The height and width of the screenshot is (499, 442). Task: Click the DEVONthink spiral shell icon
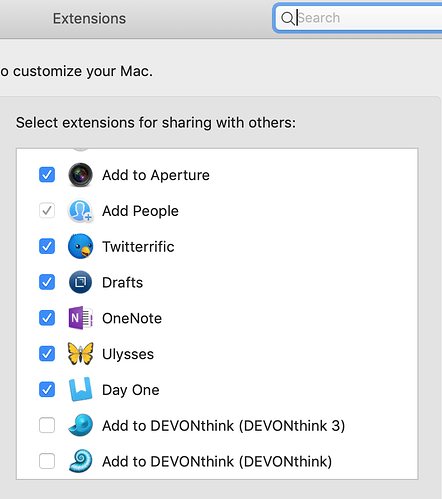tap(80, 461)
